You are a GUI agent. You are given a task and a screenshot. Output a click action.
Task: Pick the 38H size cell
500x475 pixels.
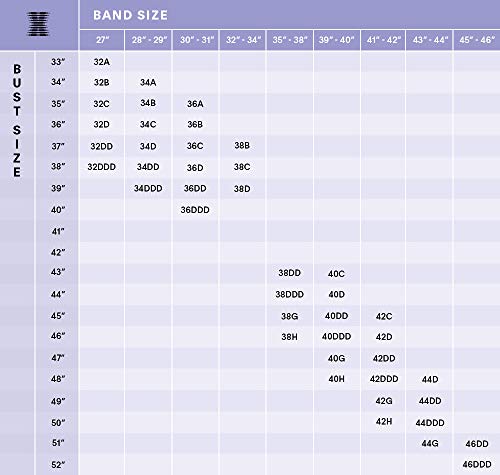289,337
